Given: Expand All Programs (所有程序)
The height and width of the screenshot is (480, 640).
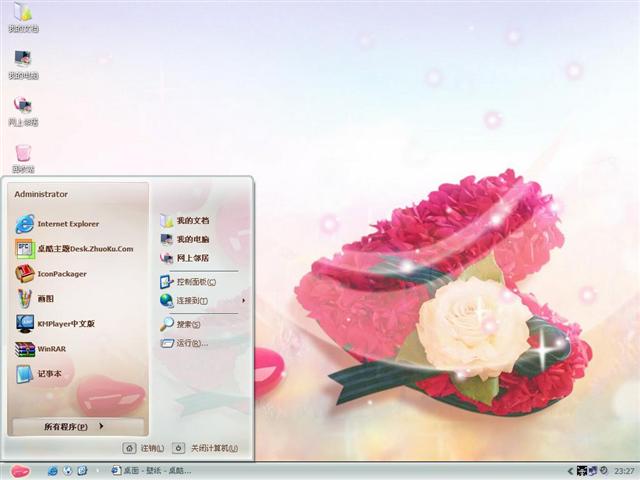Looking at the screenshot, I should [78, 427].
